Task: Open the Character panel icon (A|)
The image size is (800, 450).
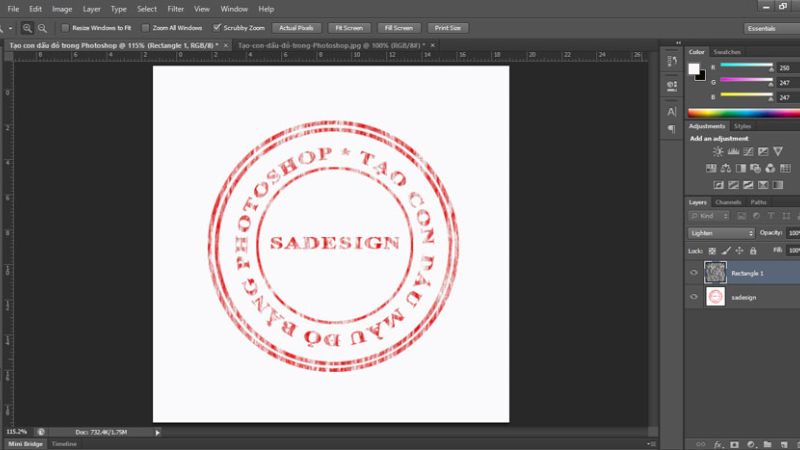Action: coord(672,111)
